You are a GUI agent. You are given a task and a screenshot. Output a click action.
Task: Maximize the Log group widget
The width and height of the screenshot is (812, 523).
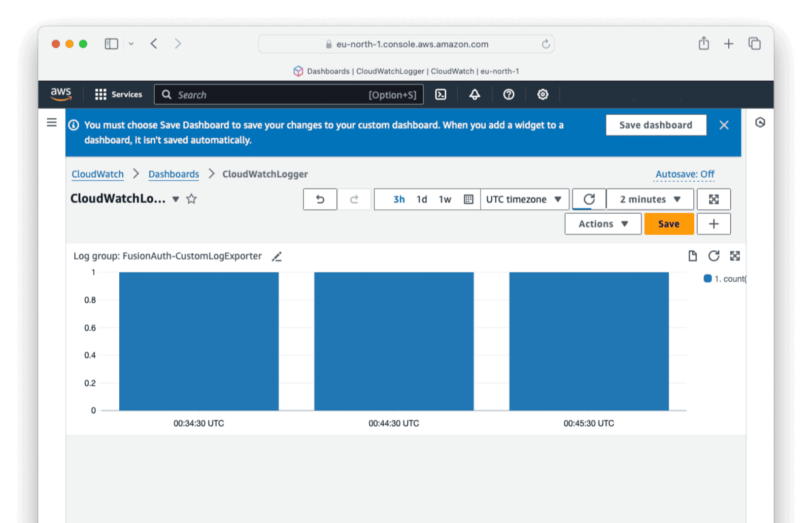tap(735, 256)
